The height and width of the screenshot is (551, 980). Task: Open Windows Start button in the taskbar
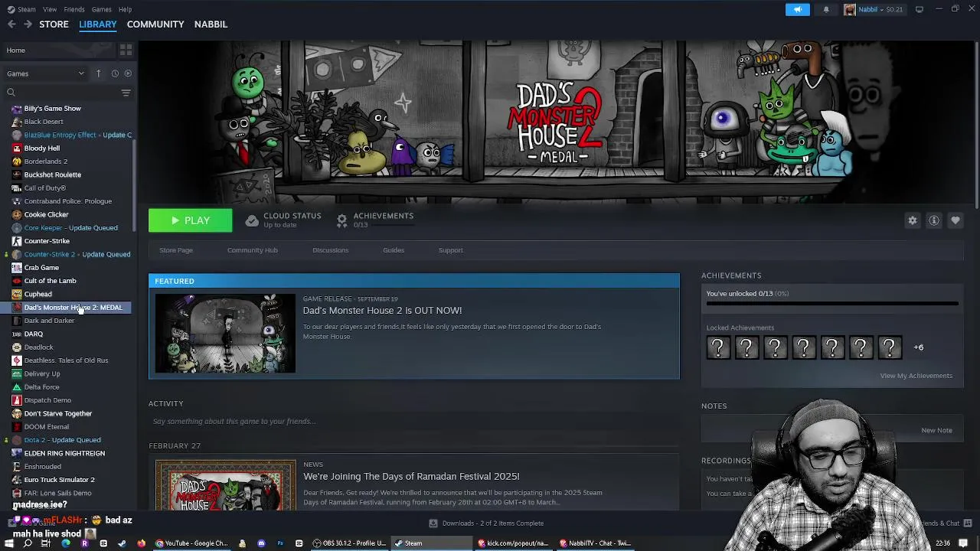pyautogui.click(x=9, y=543)
